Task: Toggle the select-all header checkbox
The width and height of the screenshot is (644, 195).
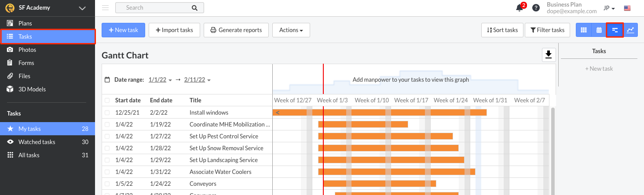Action: (107, 101)
